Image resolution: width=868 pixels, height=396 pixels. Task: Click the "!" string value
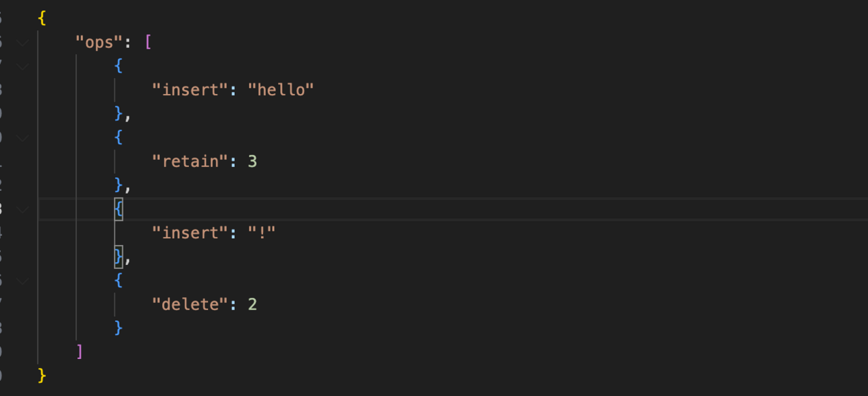pos(262,233)
